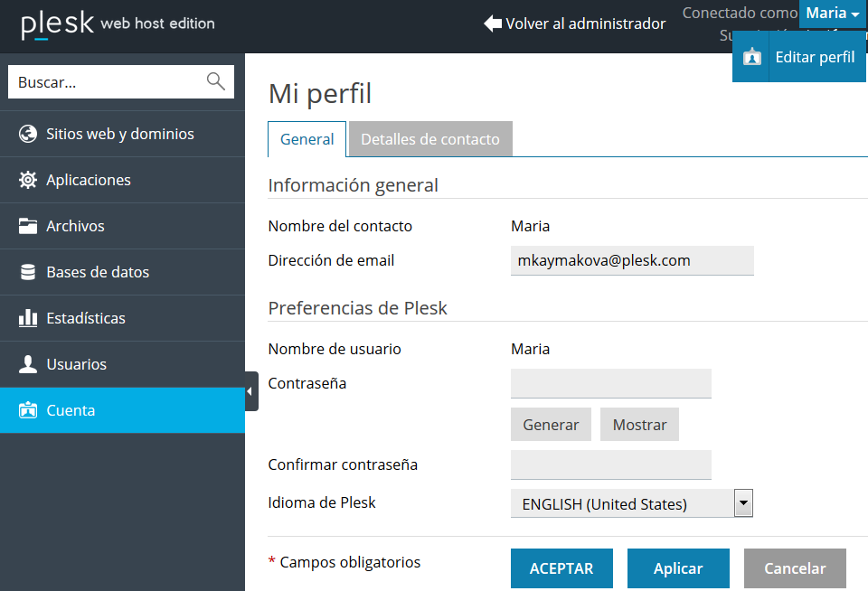The image size is (868, 591).
Task: Click the back arrow icon beside Volver al administrador
Action: coord(493,23)
